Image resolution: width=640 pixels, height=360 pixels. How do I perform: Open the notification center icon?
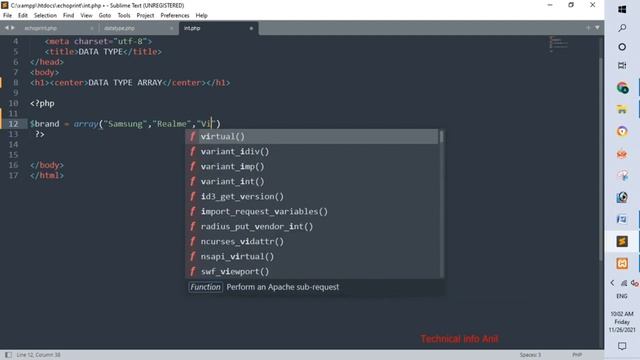pyautogui.click(x=622, y=346)
